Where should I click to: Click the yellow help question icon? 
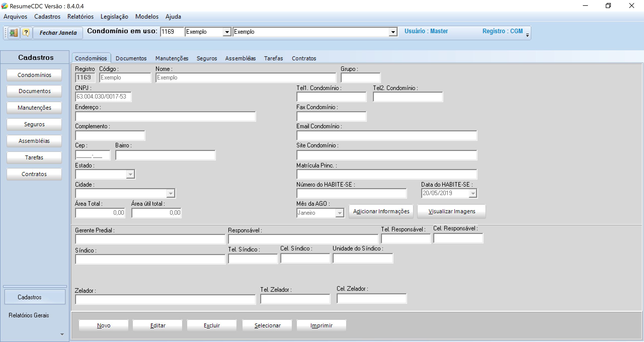[x=26, y=33]
